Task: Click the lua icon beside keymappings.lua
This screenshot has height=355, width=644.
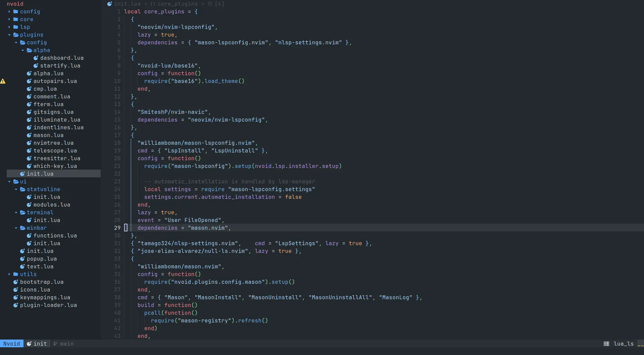Action: click(x=16, y=298)
